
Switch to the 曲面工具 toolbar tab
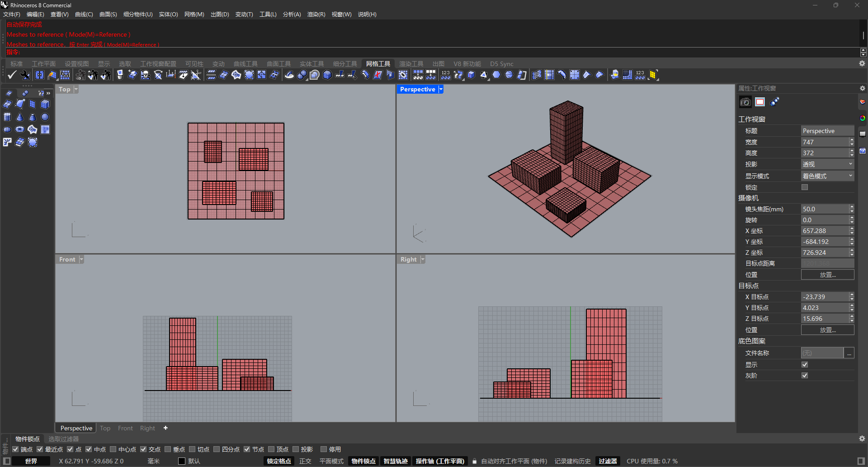click(x=278, y=64)
